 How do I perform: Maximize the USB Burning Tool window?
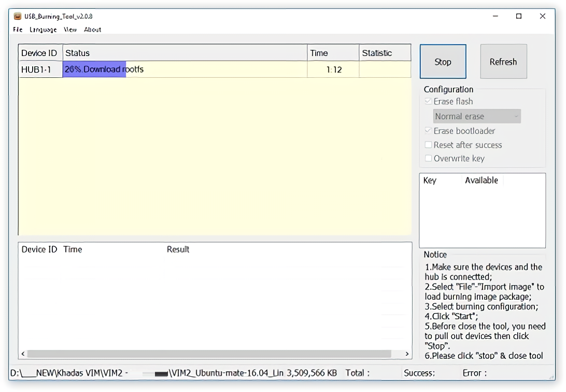pos(519,16)
